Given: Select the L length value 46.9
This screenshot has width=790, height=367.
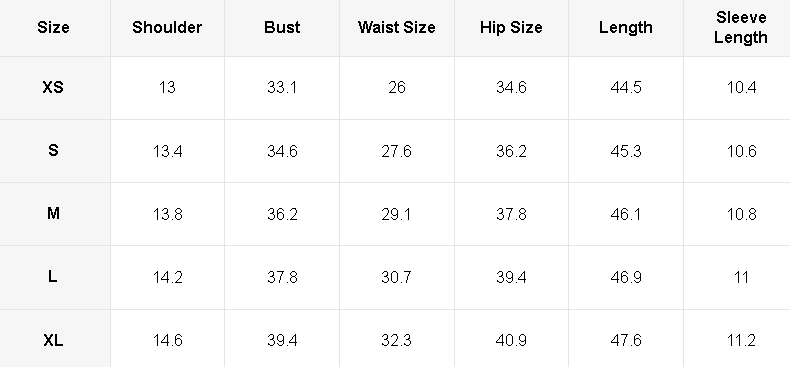Looking at the screenshot, I should [626, 277].
